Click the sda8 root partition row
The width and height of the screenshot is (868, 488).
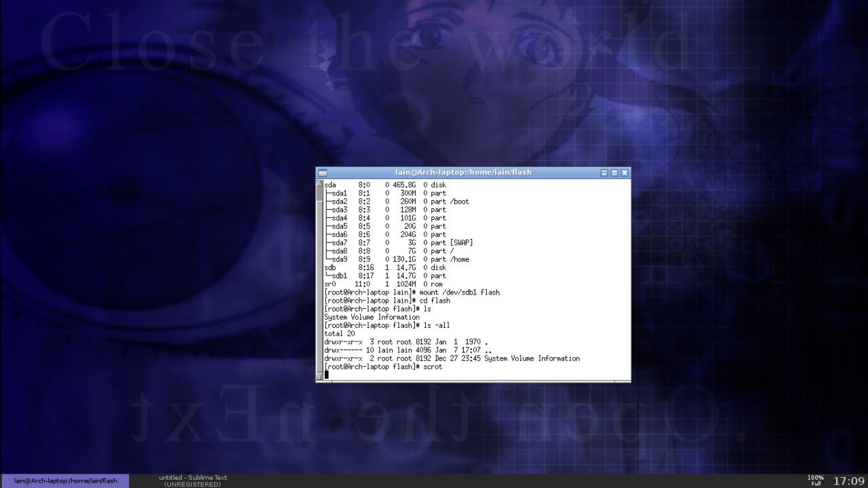(x=389, y=251)
